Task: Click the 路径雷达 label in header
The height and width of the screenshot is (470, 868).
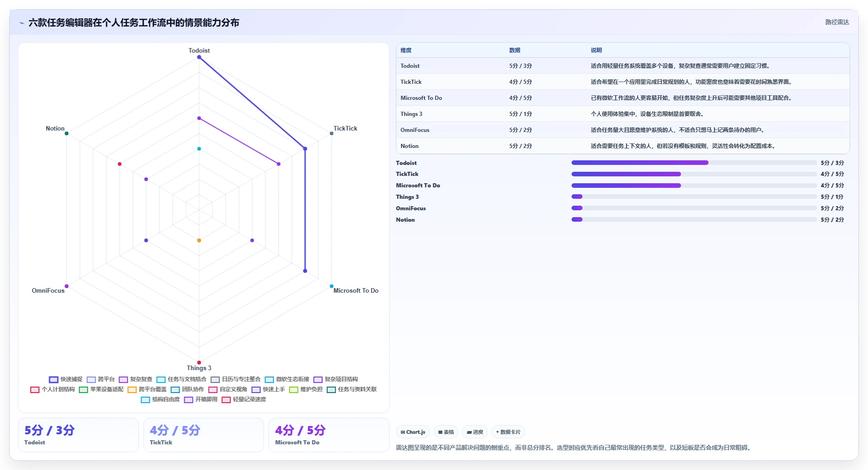Action: 837,22
